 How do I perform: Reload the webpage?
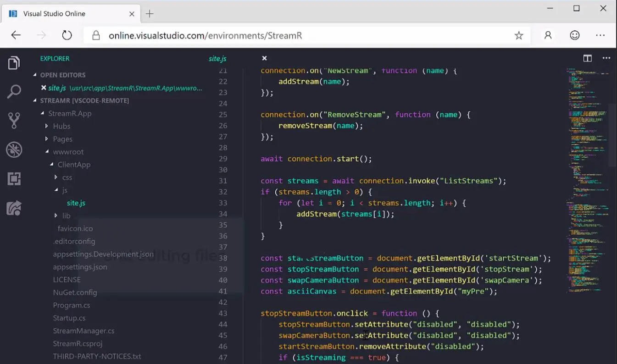[x=67, y=35]
